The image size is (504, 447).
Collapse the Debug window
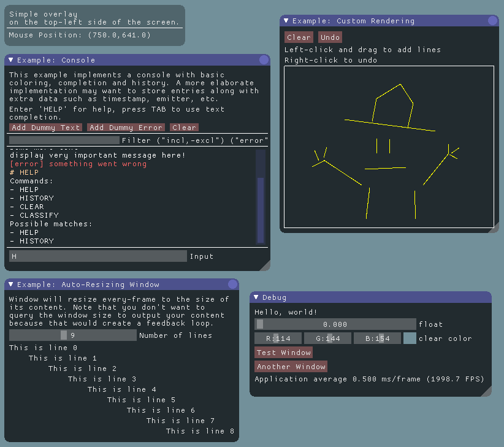coord(255,297)
